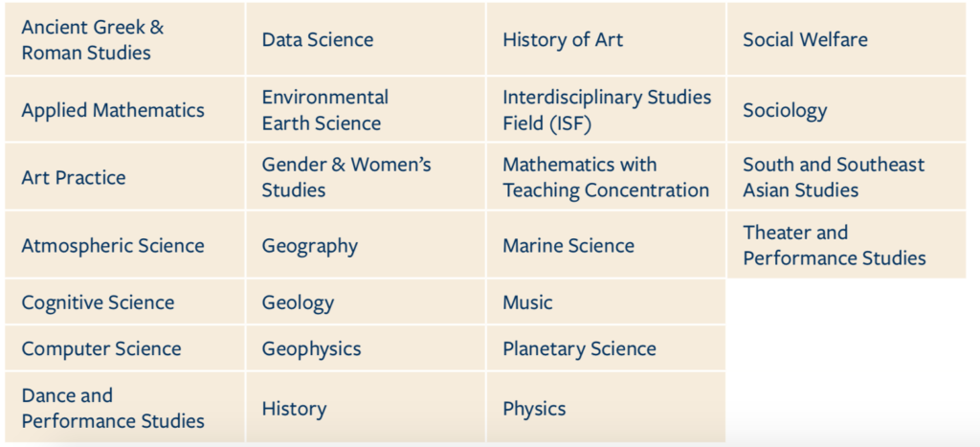
Task: Click the History of Art entry
Action: [x=606, y=39]
